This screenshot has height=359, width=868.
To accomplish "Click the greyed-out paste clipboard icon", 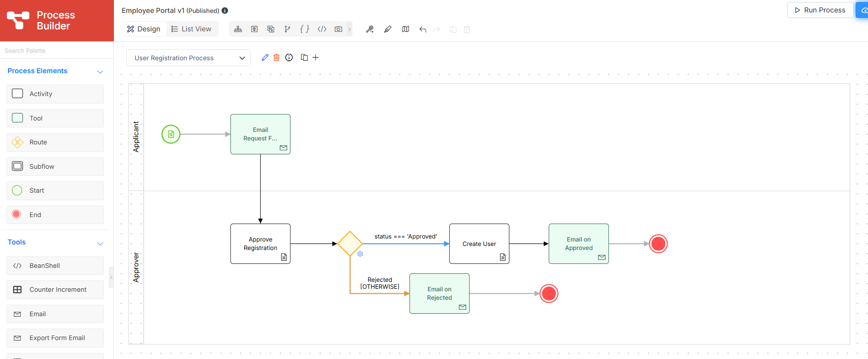I will 467,29.
